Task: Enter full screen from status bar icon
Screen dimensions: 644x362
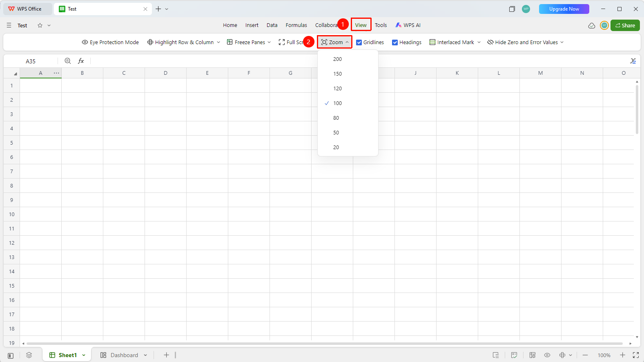Action: tap(636, 355)
